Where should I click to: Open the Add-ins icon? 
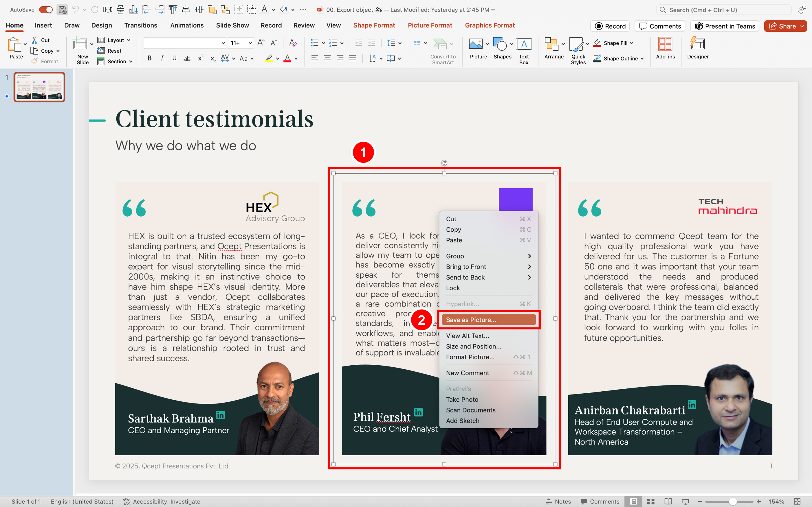(665, 48)
